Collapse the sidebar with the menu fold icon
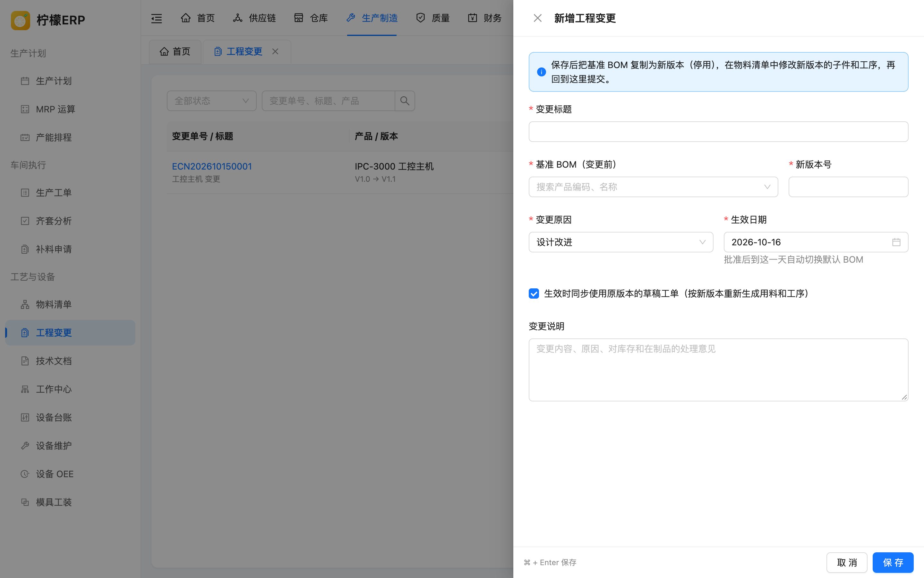 pyautogui.click(x=157, y=18)
